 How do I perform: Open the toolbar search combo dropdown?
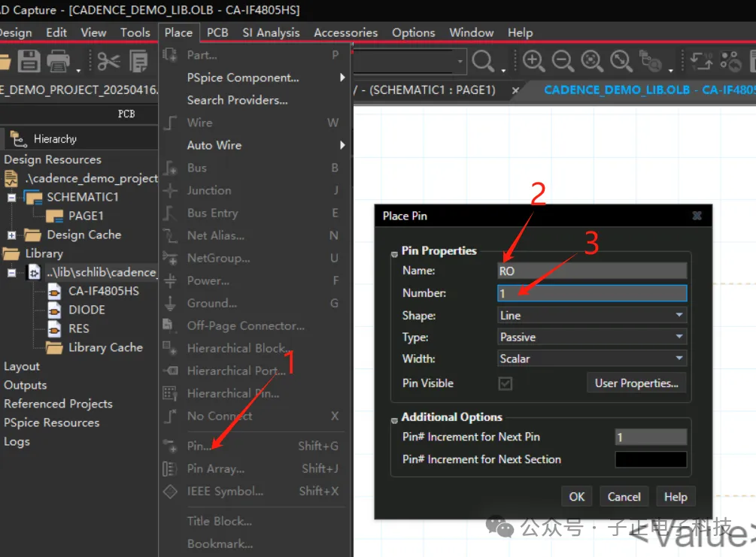click(460, 61)
